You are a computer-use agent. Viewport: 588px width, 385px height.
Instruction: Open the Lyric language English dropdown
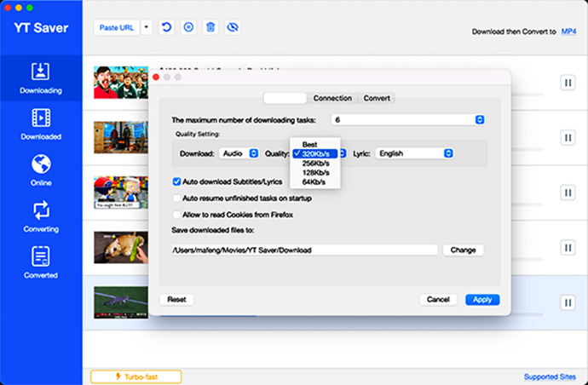click(x=414, y=153)
